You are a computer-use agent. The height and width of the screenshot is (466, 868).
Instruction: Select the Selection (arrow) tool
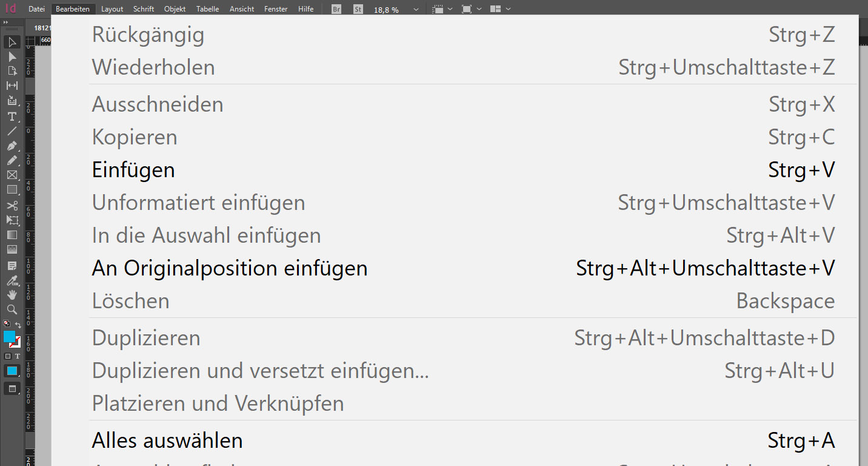pos(12,42)
